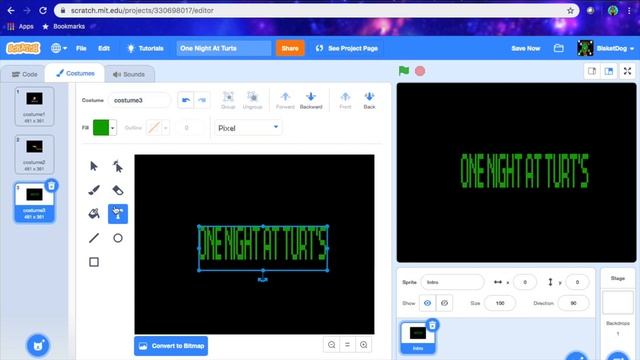Select the Select arrow tool

pyautogui.click(x=94, y=166)
